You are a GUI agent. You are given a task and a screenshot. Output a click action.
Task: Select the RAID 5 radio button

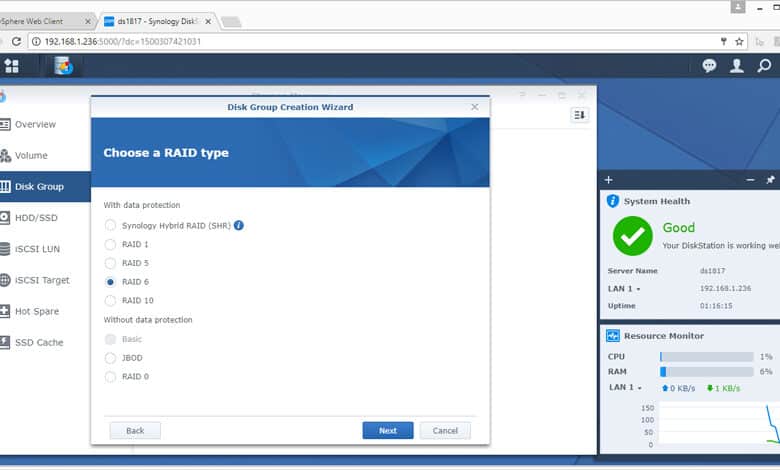[110, 263]
